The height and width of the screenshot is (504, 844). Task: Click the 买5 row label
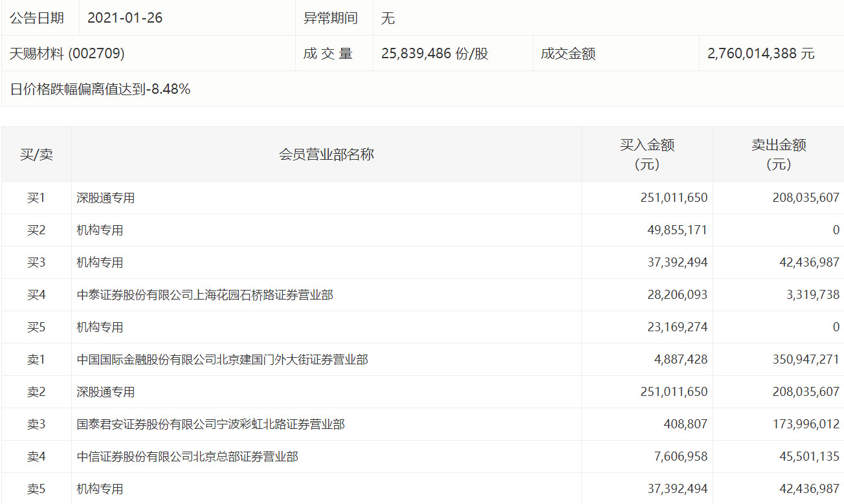[36, 327]
